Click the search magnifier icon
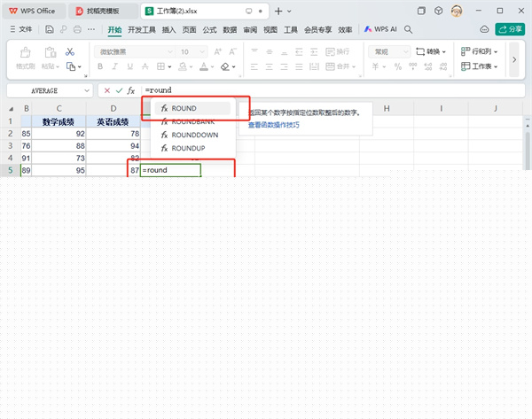The width and height of the screenshot is (532, 419). (x=409, y=30)
